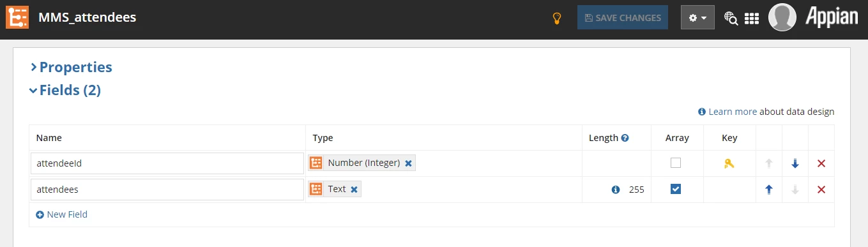Click the 255 length value
This screenshot has height=247, width=868.
click(x=636, y=190)
